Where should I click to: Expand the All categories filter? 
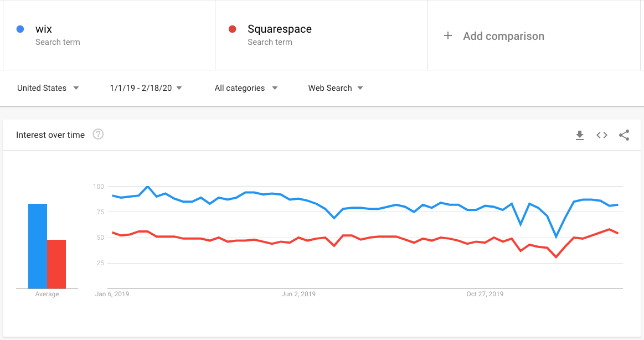[246, 87]
